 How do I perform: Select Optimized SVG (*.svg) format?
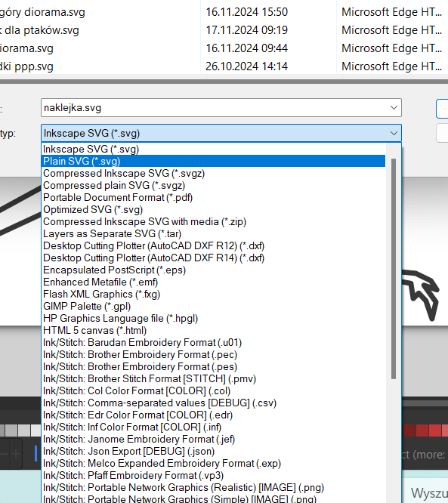(x=213, y=210)
